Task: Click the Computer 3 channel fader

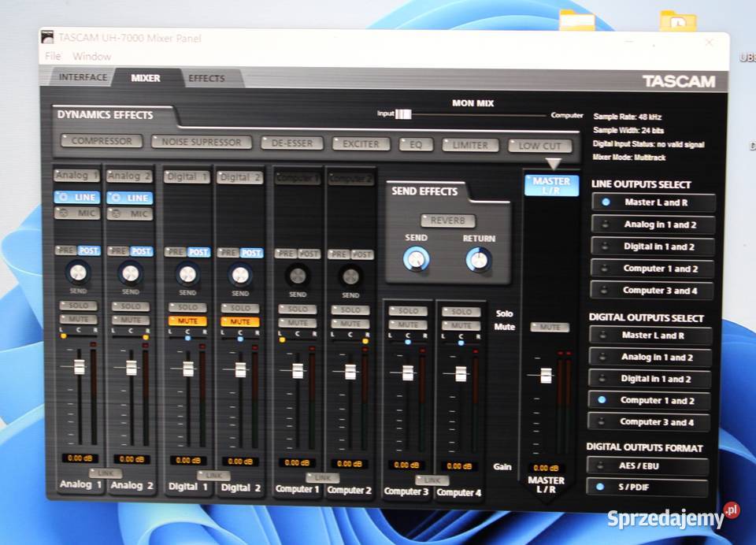Action: (408, 373)
